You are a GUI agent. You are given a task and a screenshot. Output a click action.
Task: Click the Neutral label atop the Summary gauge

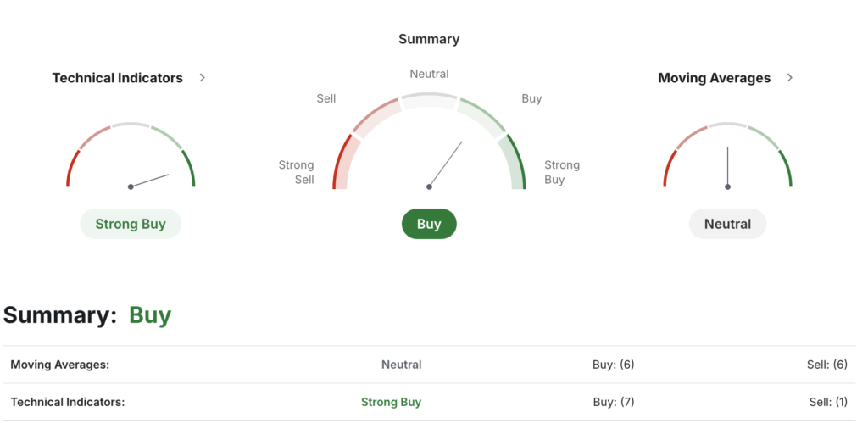429,74
